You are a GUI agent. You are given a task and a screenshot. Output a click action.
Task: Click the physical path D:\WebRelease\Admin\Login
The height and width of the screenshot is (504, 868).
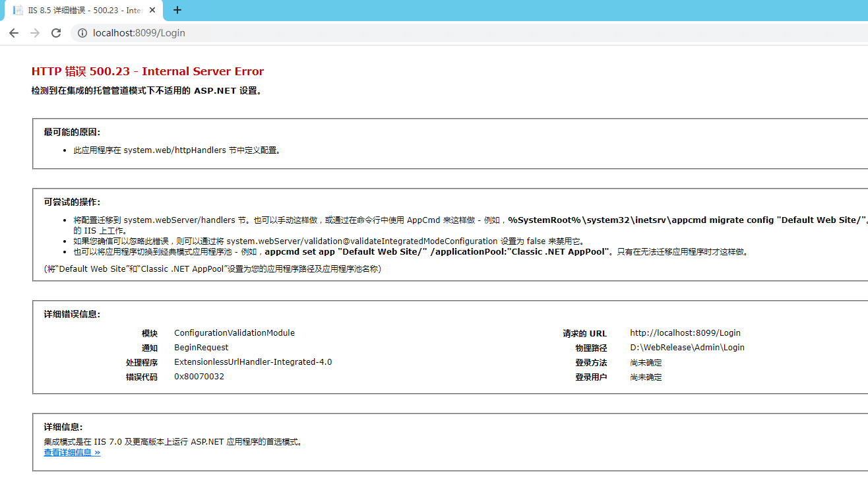[x=687, y=348]
